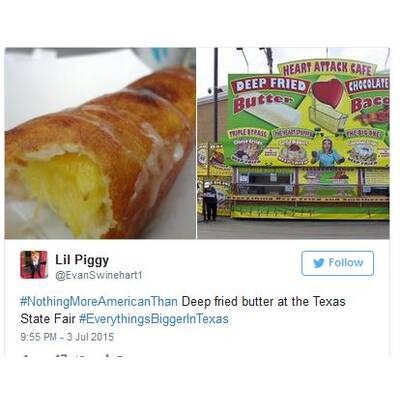This screenshot has width=400, height=400.
Task: Enlarge the deep fried butter pastry photo
Action: [x=100, y=143]
